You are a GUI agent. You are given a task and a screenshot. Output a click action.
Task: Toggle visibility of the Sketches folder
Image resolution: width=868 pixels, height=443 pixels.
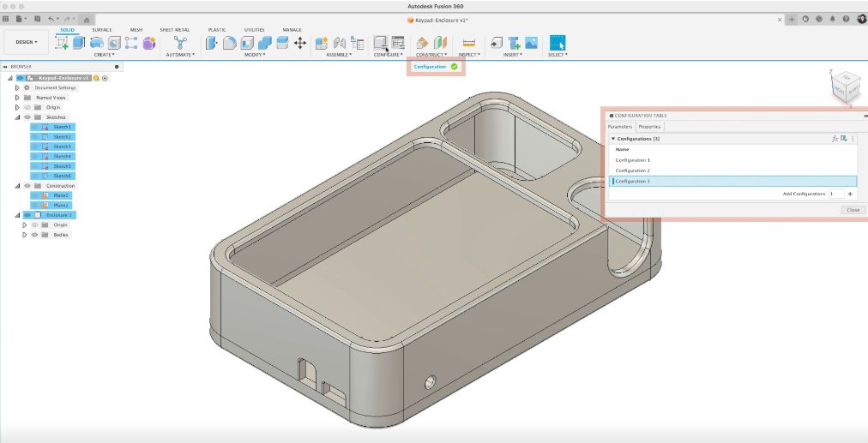pyautogui.click(x=27, y=117)
